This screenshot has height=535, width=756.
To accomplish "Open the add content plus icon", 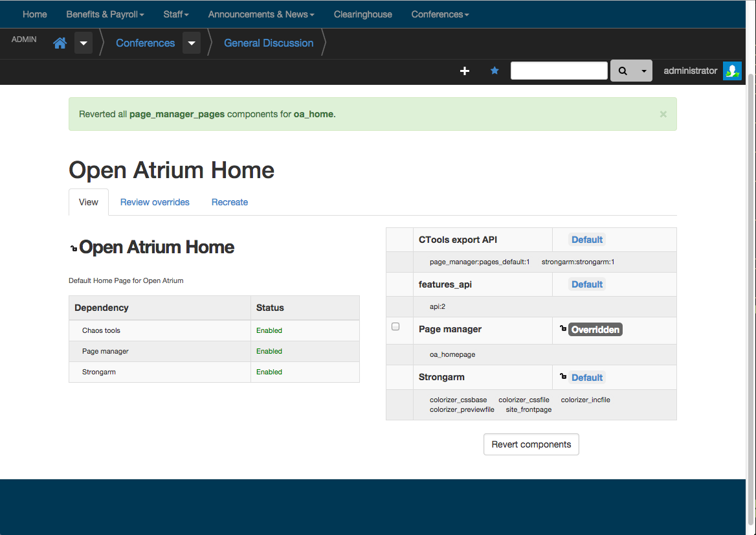I will tap(464, 71).
